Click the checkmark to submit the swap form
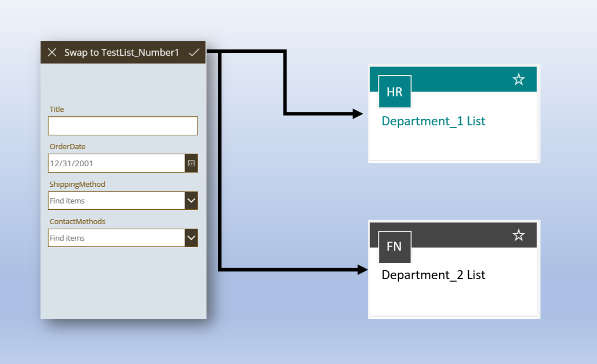Screen dimensions: 597x364 tap(194, 52)
